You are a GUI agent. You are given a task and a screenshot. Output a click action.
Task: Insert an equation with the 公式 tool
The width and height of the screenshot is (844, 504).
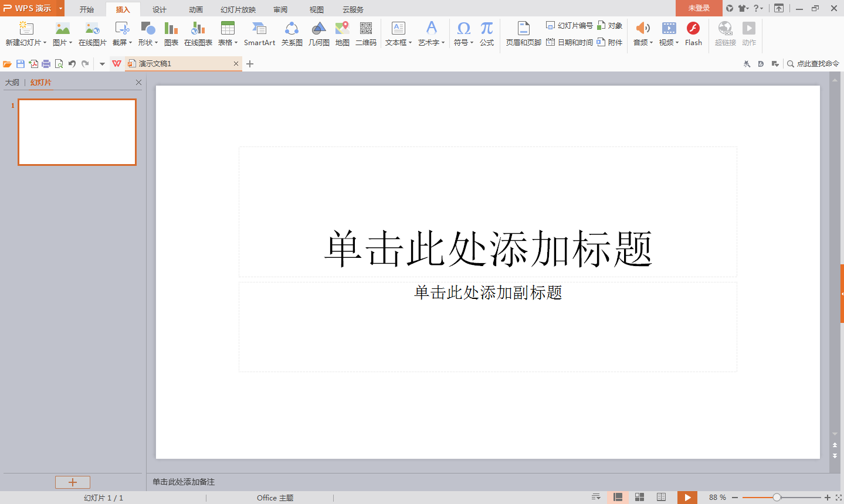tap(486, 34)
